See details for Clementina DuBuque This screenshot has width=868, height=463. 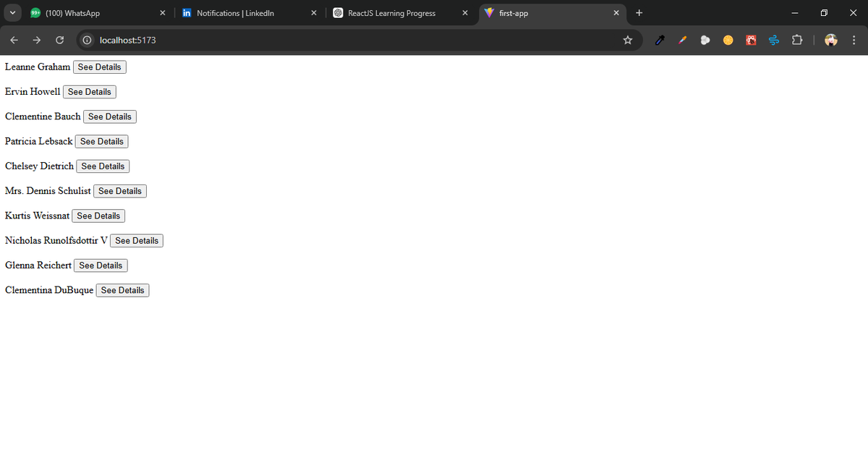[122, 290]
